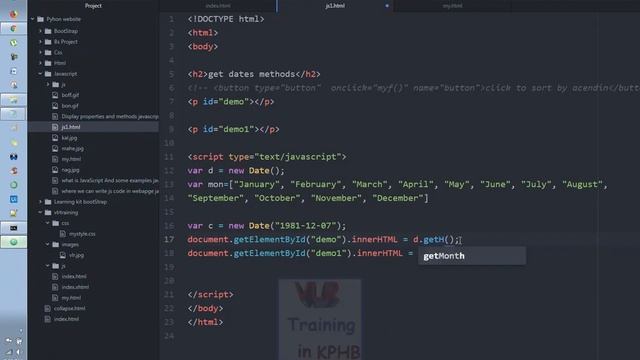Image resolution: width=640 pixels, height=360 pixels.
Task: Open my.html under the Javascript folder
Action: (71, 159)
